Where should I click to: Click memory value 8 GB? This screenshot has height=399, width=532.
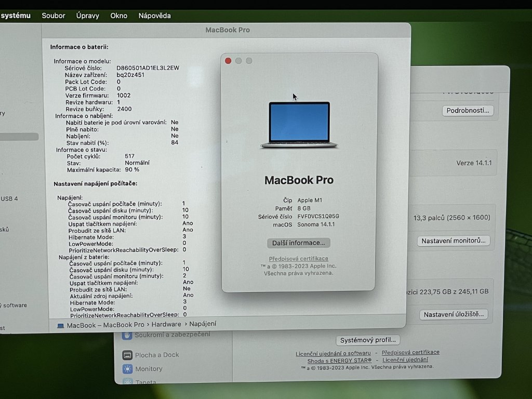304,208
